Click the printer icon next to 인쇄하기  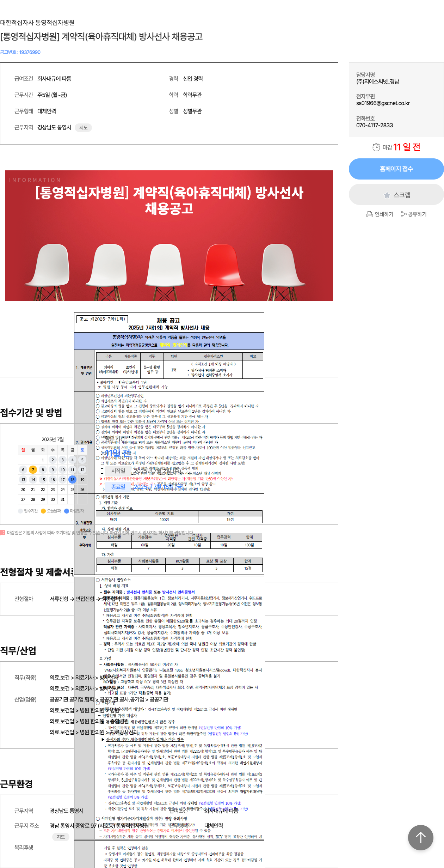click(369, 214)
